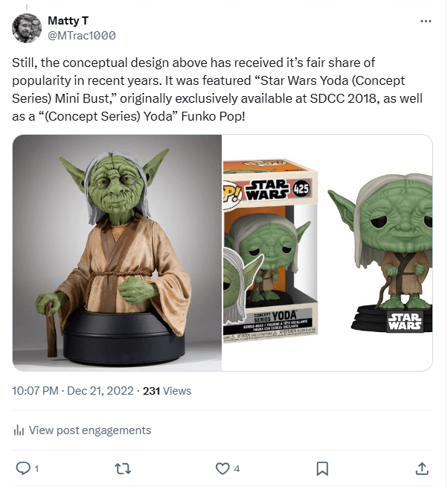Image resolution: width=448 pixels, height=487 pixels.
Task: Open Matty T's profile avatar
Action: click(x=27, y=28)
